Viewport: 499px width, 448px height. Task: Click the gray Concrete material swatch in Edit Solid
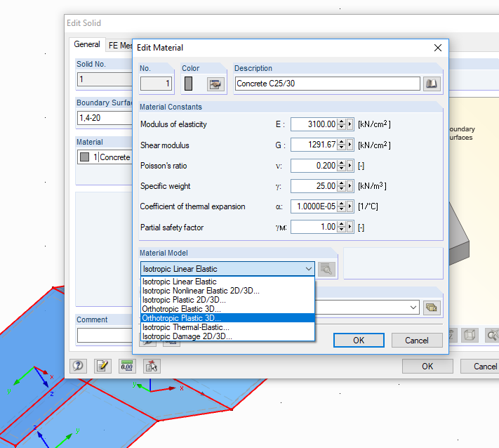[x=84, y=157]
